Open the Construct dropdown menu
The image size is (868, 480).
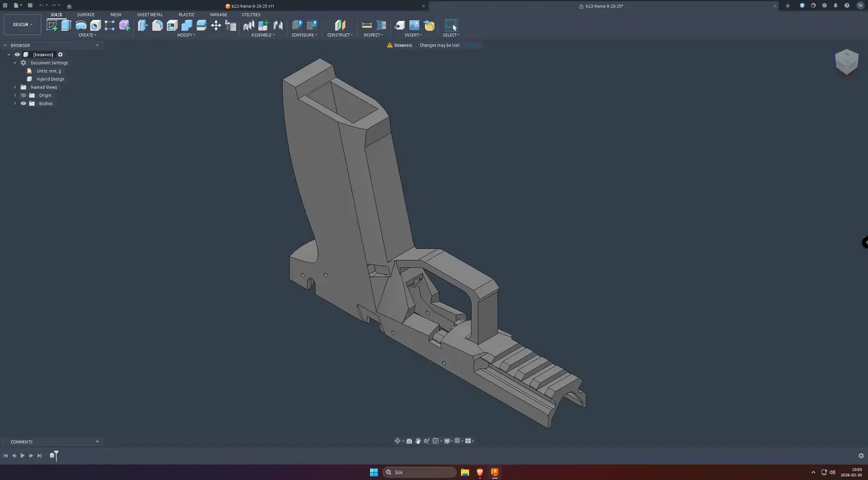[340, 35]
